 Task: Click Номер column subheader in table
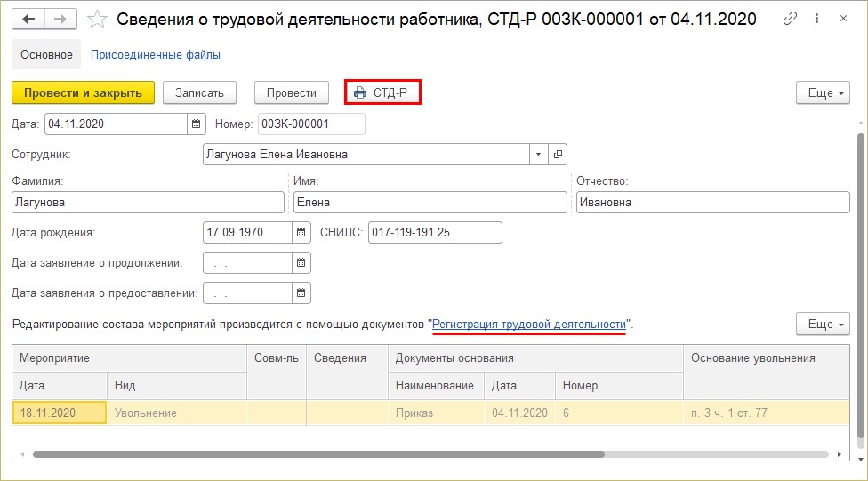(620, 386)
